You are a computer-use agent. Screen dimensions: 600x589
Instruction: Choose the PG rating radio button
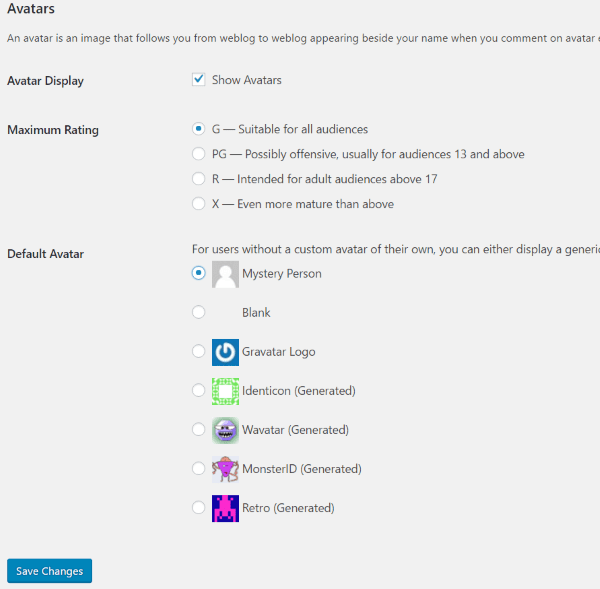point(199,154)
